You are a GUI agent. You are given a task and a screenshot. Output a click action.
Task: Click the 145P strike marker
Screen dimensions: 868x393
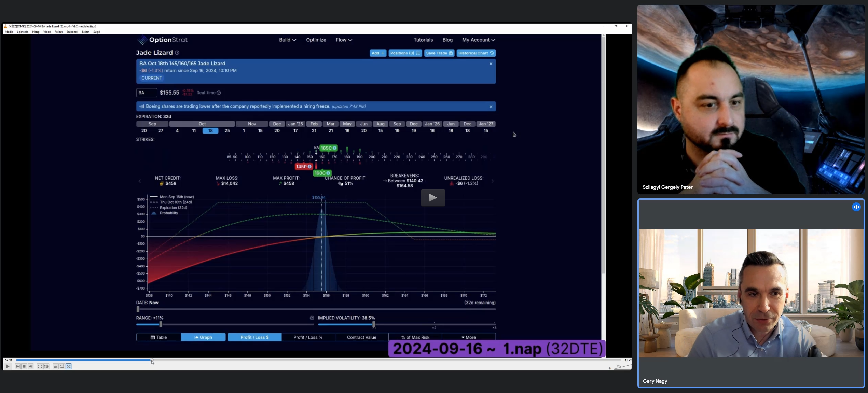coord(304,166)
